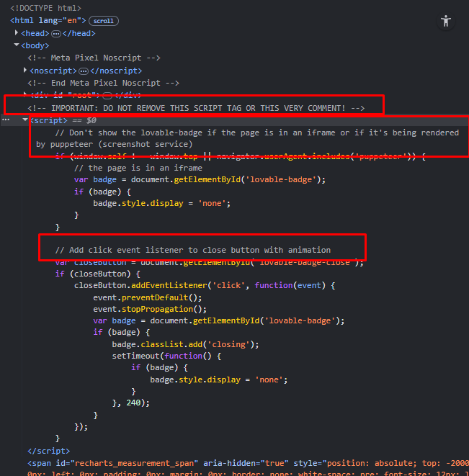Select the "IMPORTANT: DO NOT REMOVE" comment line
The height and width of the screenshot is (476, 469).
click(196, 108)
